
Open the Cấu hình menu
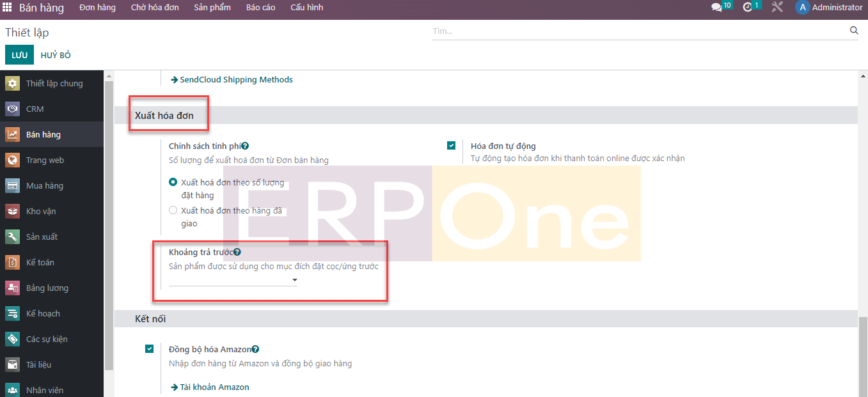coord(306,8)
